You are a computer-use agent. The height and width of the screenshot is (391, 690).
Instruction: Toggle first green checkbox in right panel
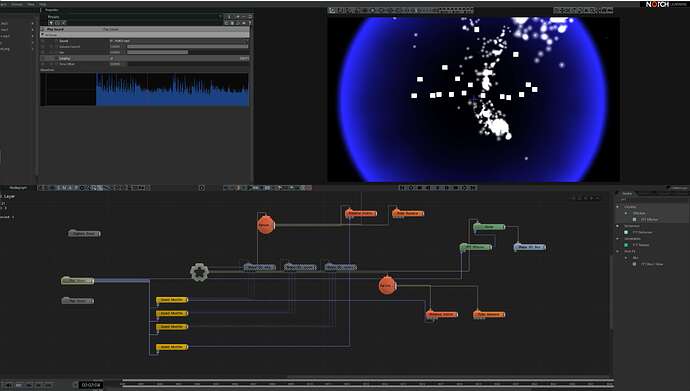(626, 232)
